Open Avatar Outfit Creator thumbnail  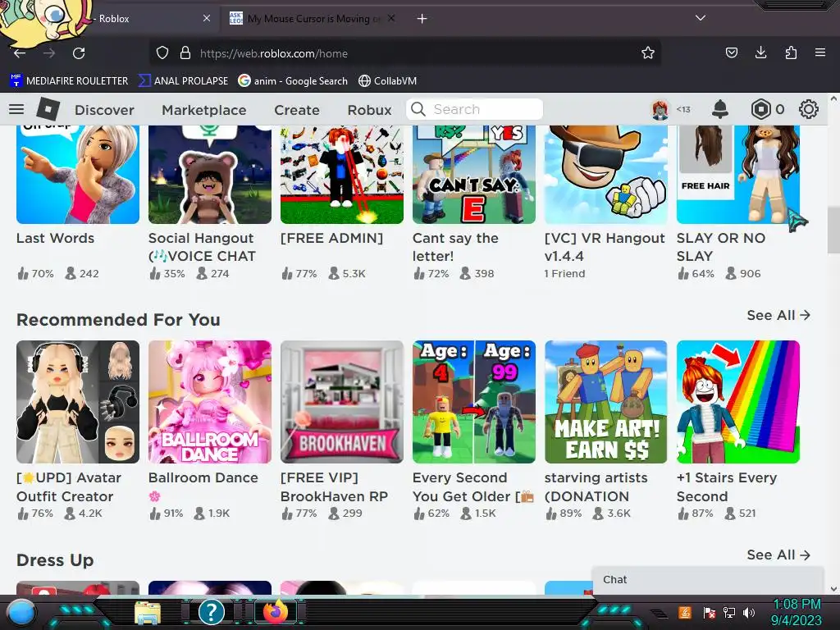tap(78, 402)
